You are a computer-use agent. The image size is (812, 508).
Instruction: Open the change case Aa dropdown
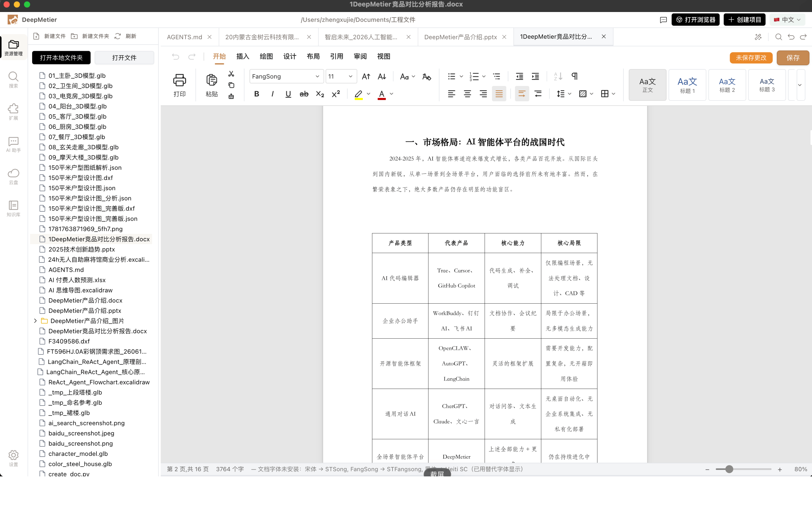(407, 76)
